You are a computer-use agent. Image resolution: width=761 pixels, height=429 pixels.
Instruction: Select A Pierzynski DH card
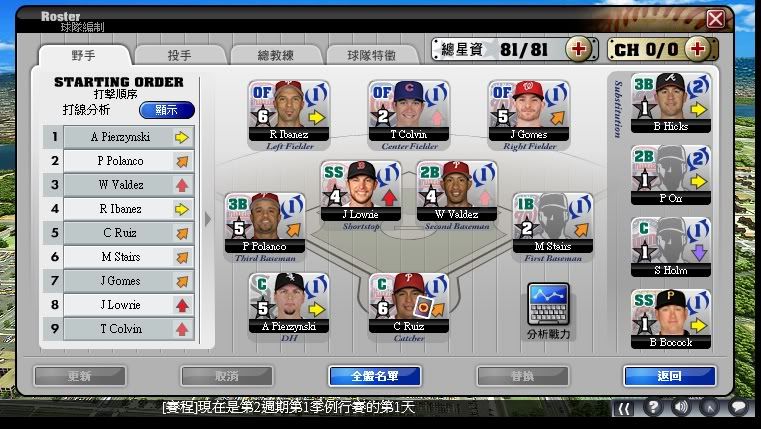point(289,303)
